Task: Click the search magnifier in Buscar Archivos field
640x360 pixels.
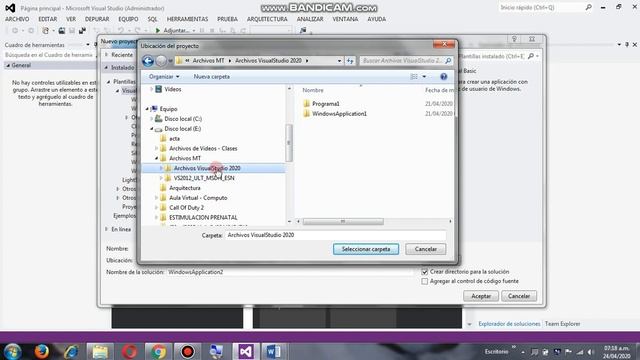Action: tap(448, 61)
